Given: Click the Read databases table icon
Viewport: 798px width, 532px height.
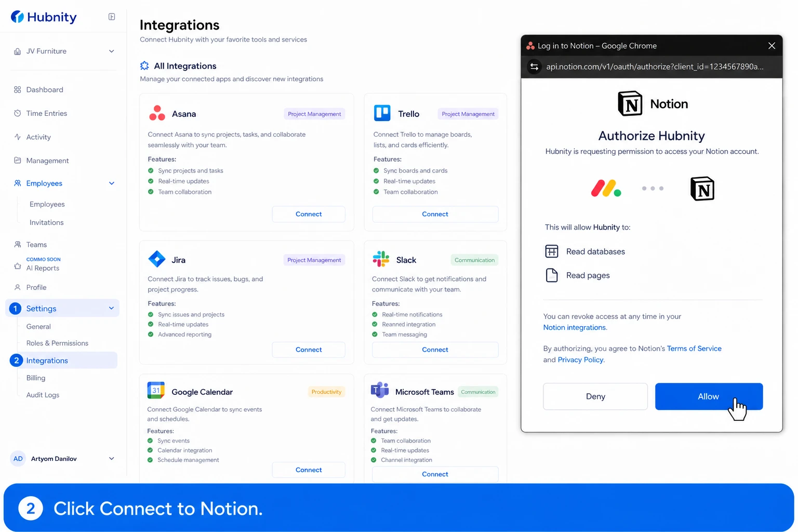Looking at the screenshot, I should tap(552, 251).
